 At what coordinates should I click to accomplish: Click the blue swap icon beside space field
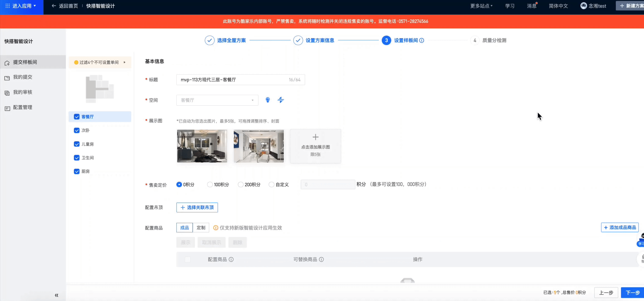point(281,100)
